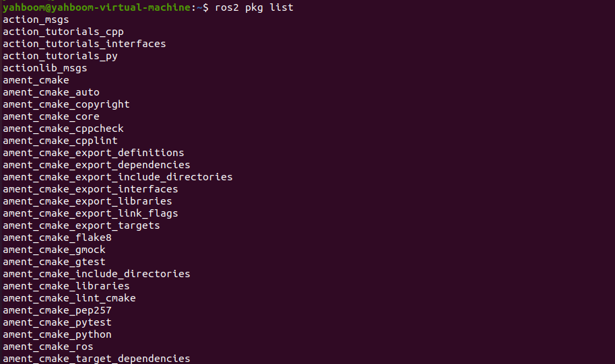The width and height of the screenshot is (615, 364).
Task: Click the action_tutorials_py package name
Action: (x=60, y=56)
